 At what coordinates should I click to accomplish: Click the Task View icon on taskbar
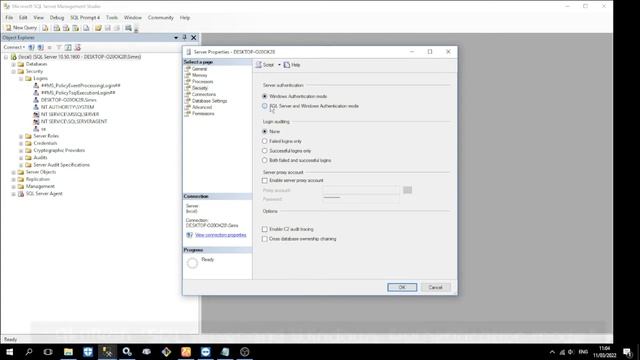pyautogui.click(x=48, y=352)
